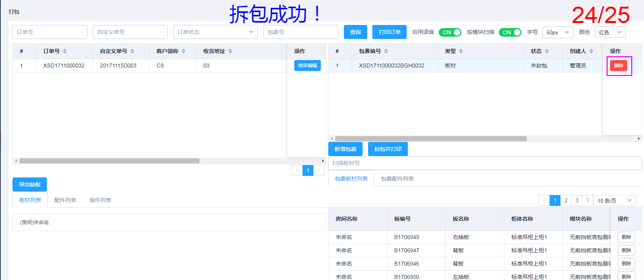
Task: Open the 订单状态 dropdown
Action: point(215,32)
